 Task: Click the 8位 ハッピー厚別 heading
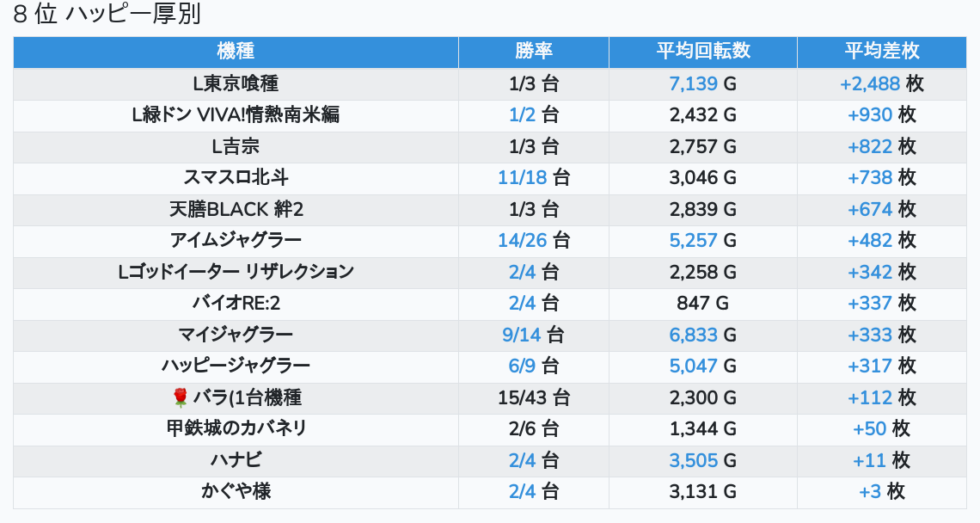click(107, 13)
